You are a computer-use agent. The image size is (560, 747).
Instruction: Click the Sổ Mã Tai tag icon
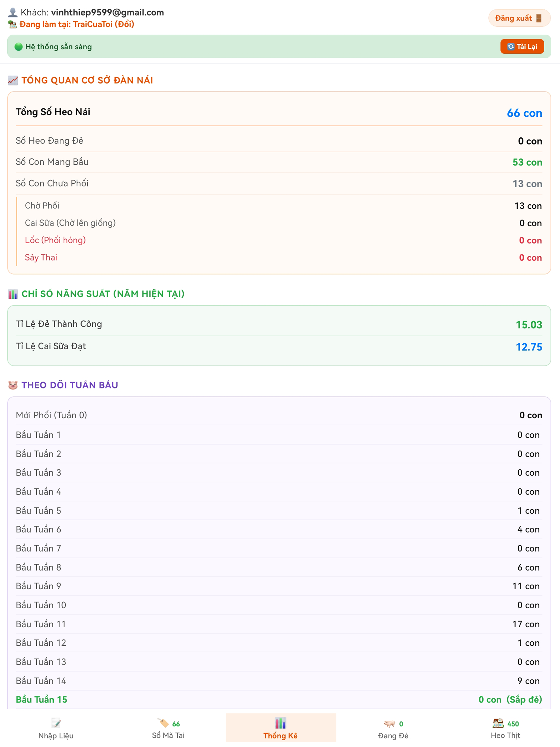[163, 723]
